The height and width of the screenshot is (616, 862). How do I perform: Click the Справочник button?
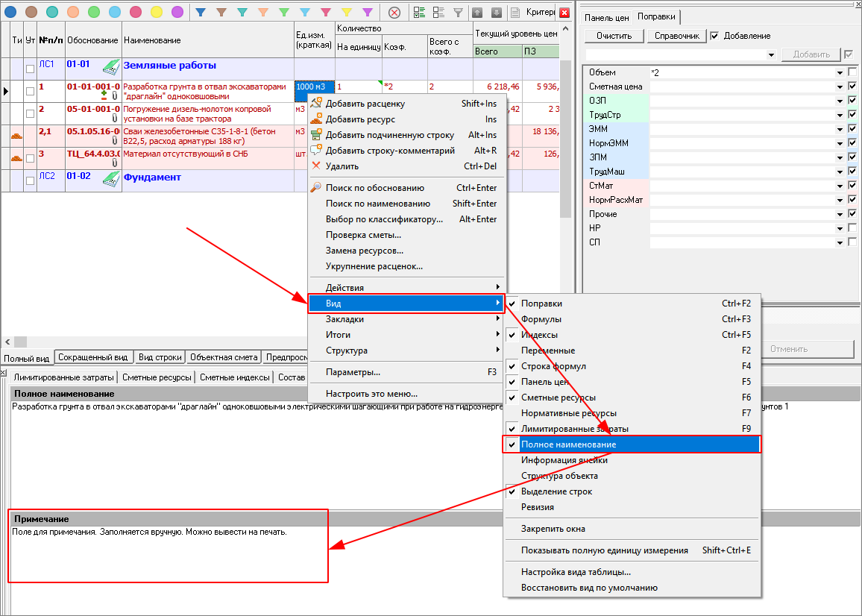coord(676,36)
